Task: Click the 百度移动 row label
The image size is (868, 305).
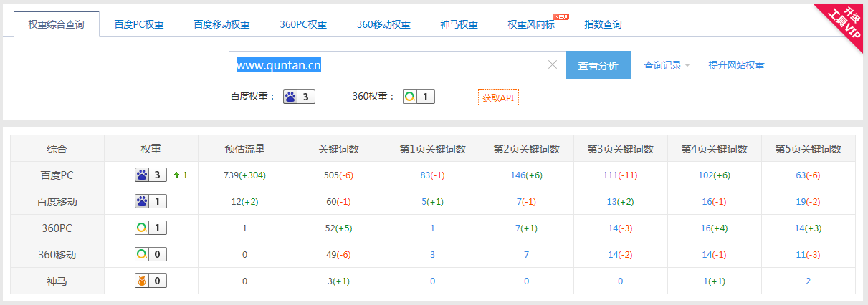Action: point(57,202)
